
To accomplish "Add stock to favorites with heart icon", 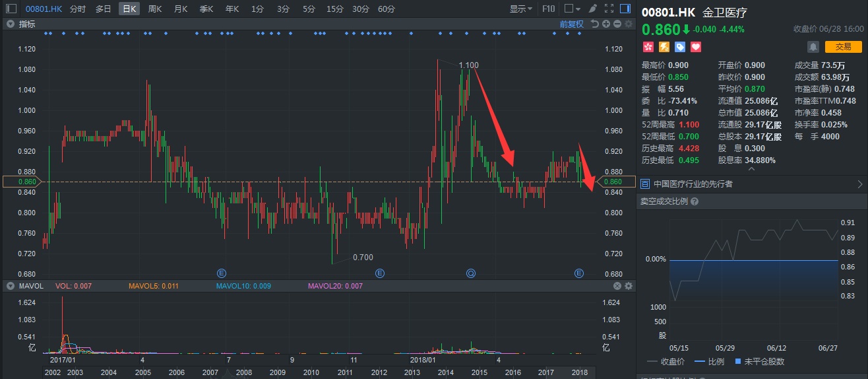I will [695, 47].
